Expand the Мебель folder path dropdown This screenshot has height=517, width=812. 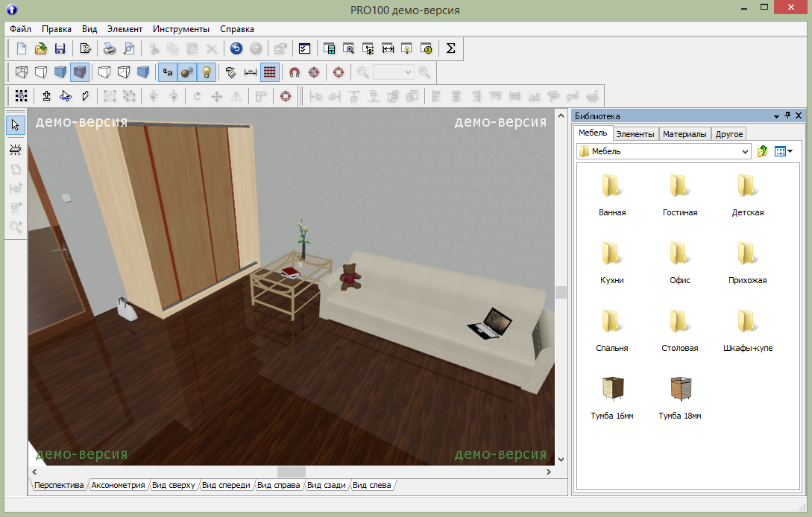click(x=745, y=151)
